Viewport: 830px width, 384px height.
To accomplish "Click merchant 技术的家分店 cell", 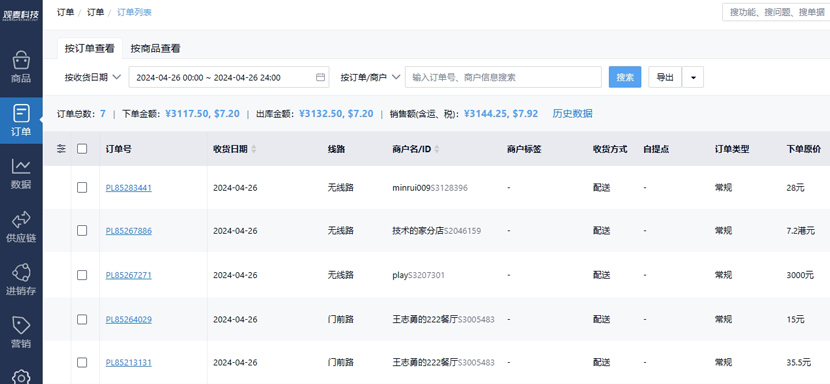I will tap(437, 231).
